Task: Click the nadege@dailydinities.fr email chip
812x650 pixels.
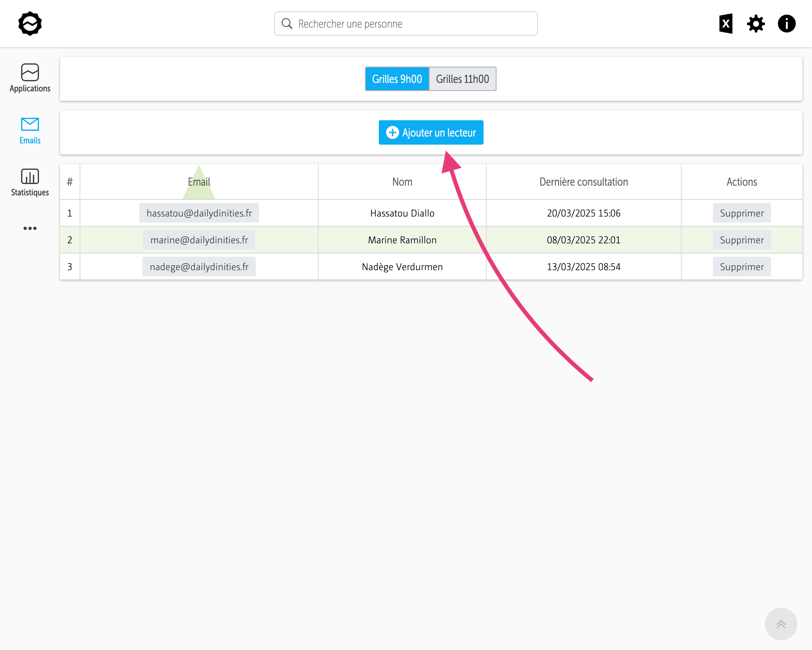Action: point(199,267)
